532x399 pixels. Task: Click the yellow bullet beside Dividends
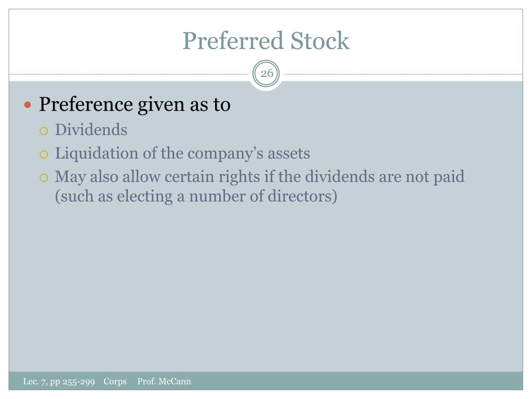tap(44, 131)
